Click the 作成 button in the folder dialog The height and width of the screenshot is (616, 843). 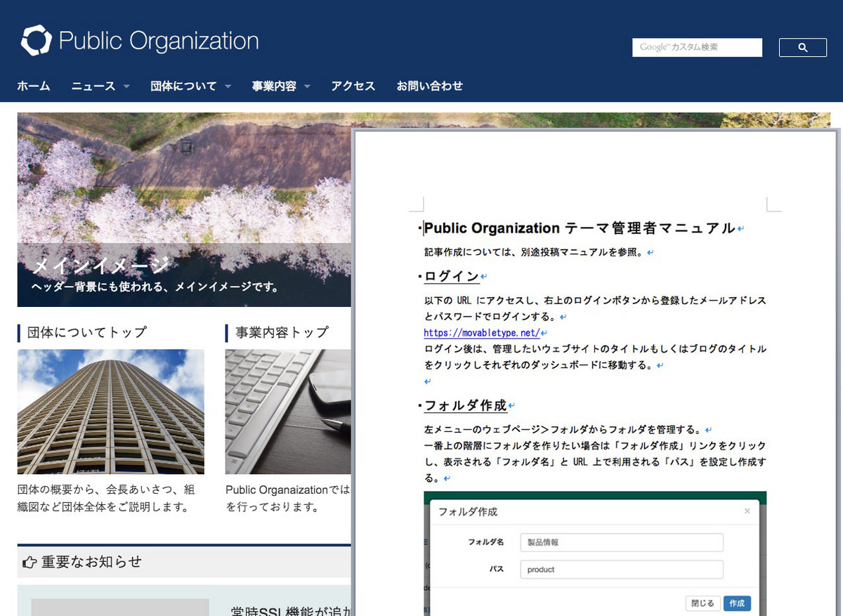click(736, 603)
